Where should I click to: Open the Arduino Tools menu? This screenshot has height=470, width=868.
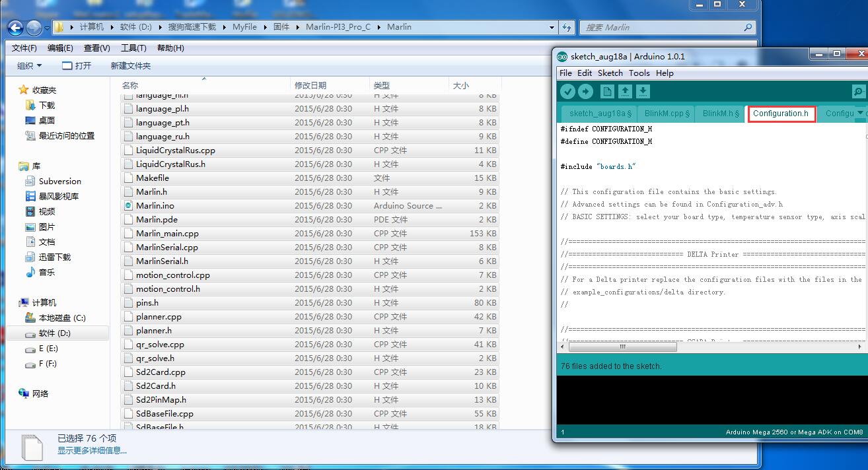[x=639, y=73]
